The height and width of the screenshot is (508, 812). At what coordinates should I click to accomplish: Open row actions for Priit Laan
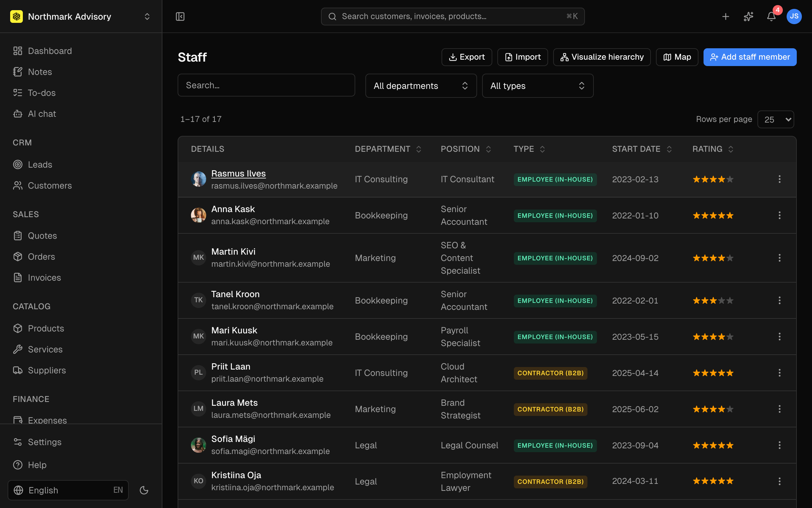click(x=779, y=373)
